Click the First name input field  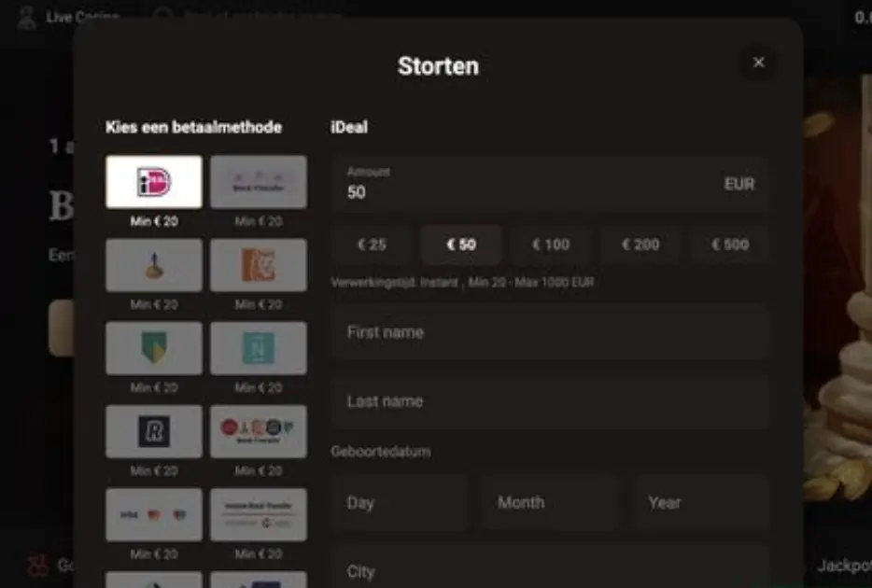pos(550,332)
